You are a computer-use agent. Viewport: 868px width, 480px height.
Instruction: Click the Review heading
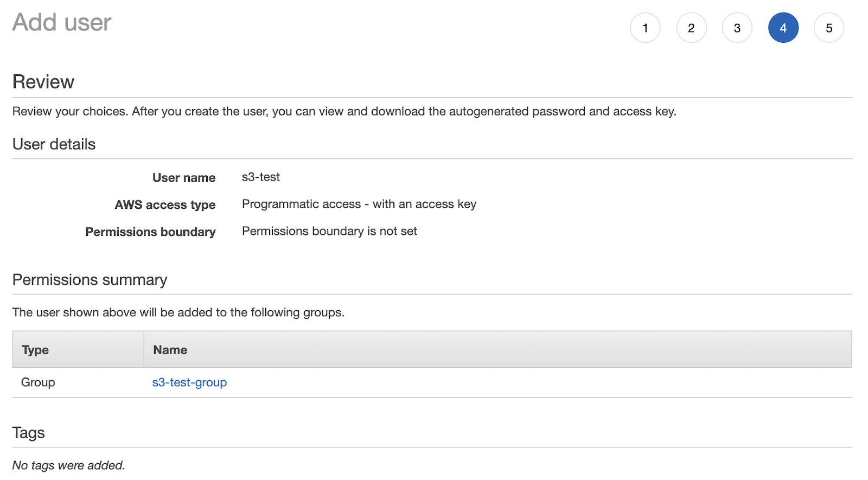(43, 82)
